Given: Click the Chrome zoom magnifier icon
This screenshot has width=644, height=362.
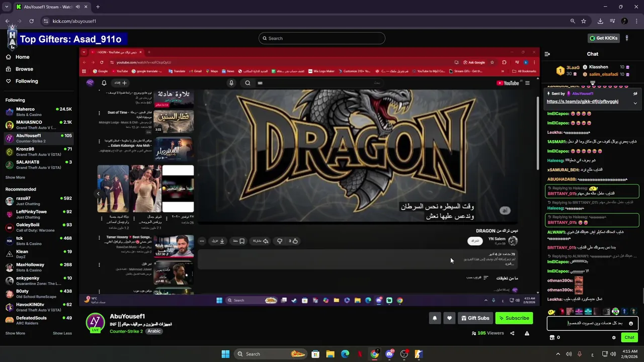Looking at the screenshot, I should [573, 21].
